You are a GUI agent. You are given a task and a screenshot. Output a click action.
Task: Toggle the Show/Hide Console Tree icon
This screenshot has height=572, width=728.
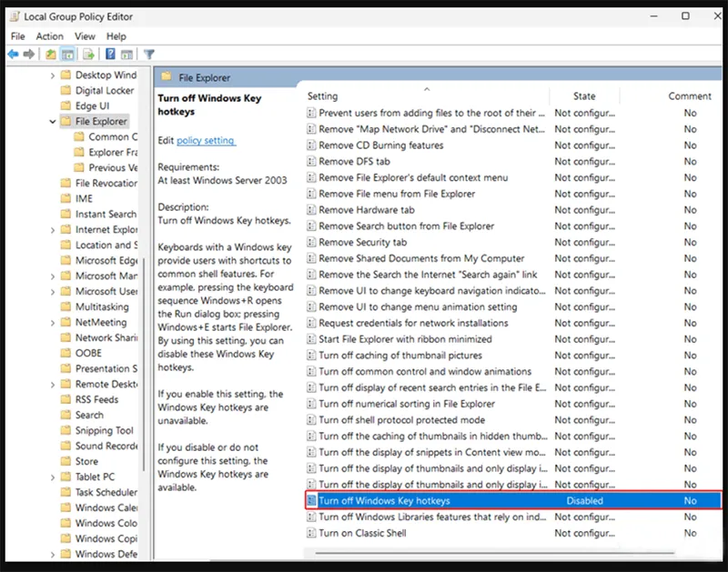coord(66,55)
